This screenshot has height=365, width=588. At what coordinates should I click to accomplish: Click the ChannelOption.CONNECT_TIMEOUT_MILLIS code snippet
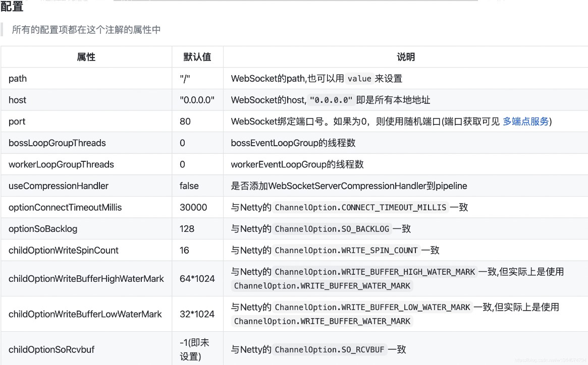[360, 208]
